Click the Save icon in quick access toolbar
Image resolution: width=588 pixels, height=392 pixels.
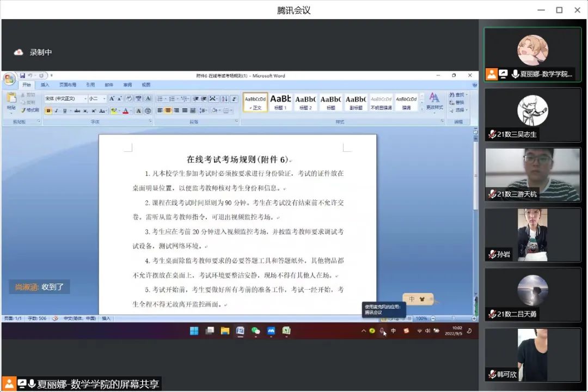tap(23, 76)
